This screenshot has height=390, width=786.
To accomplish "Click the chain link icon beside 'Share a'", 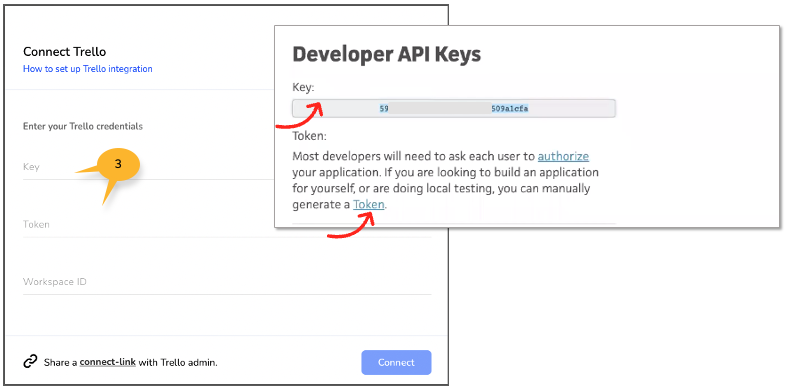I will (31, 362).
